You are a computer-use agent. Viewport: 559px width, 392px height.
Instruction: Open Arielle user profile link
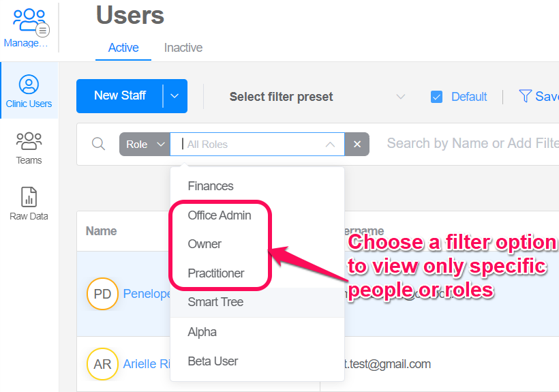(x=147, y=364)
